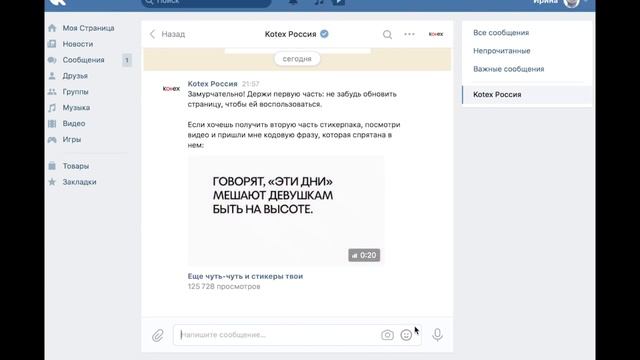Screen dimensions: 640x360
Task: Click the сегодня date label
Action: click(297, 59)
